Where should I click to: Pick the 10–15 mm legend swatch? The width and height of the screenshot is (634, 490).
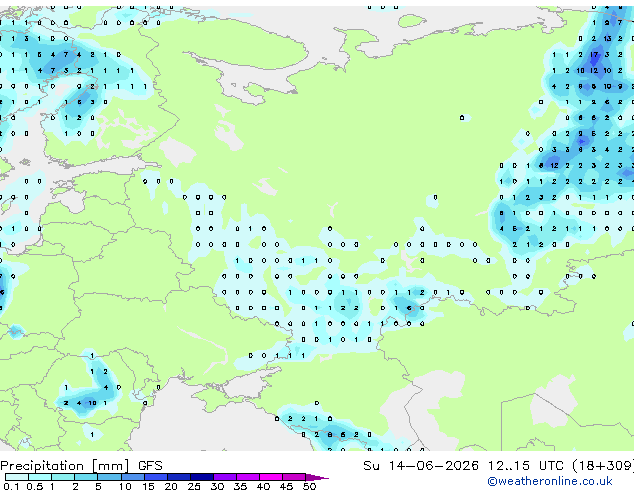click(x=132, y=477)
